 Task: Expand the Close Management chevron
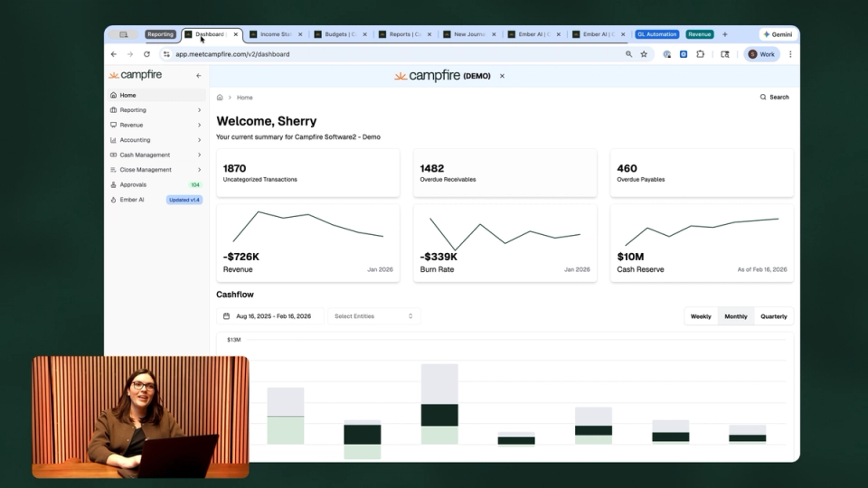199,170
